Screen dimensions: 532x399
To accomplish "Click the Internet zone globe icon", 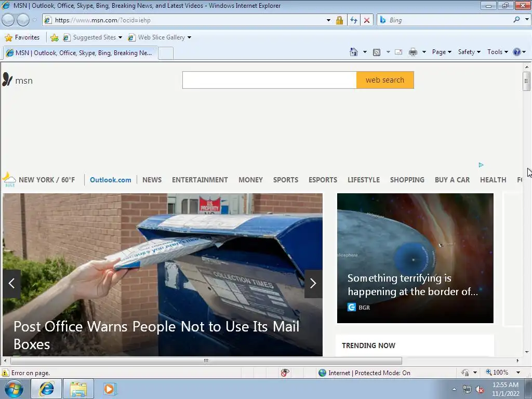I will coord(322,373).
